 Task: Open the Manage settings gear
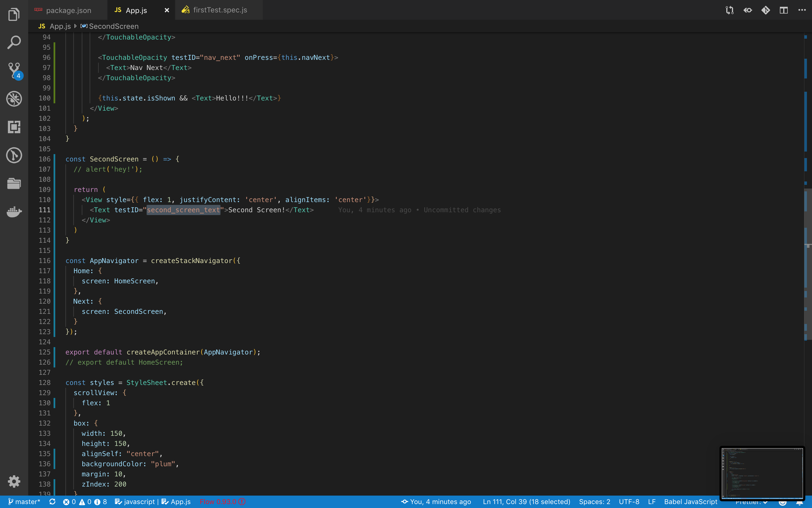(x=14, y=481)
